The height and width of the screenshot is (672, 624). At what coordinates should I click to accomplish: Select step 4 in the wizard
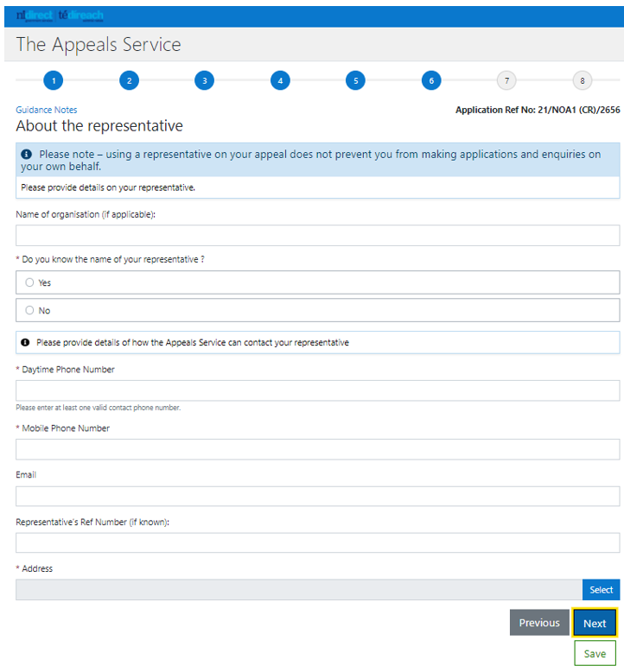click(x=279, y=81)
